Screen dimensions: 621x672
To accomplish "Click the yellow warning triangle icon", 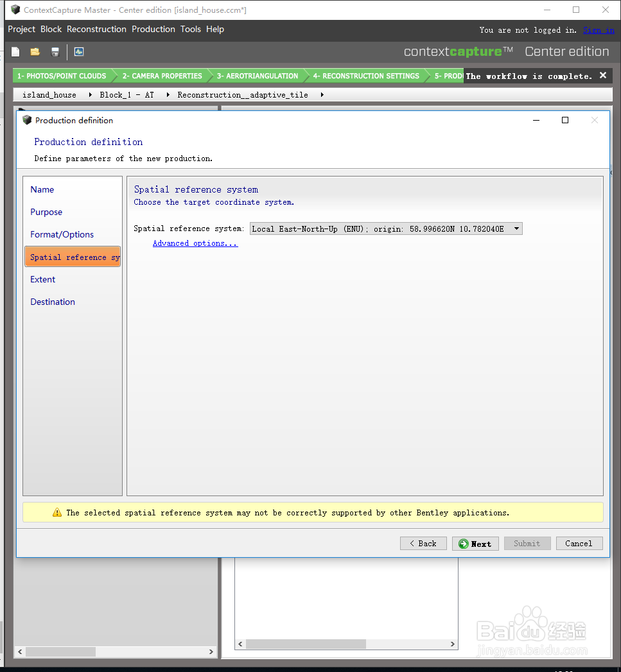I will pyautogui.click(x=57, y=513).
